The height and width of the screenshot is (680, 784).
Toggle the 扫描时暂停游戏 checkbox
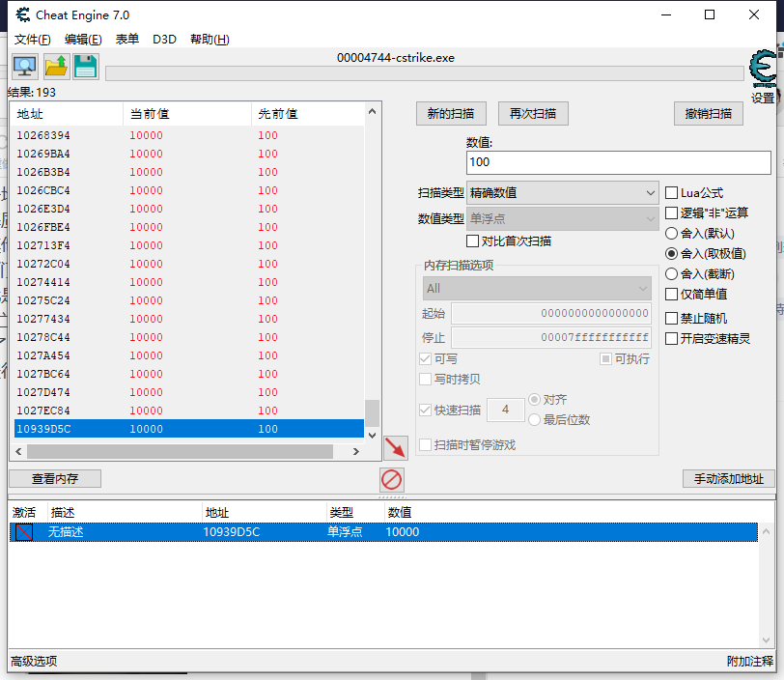click(x=425, y=445)
